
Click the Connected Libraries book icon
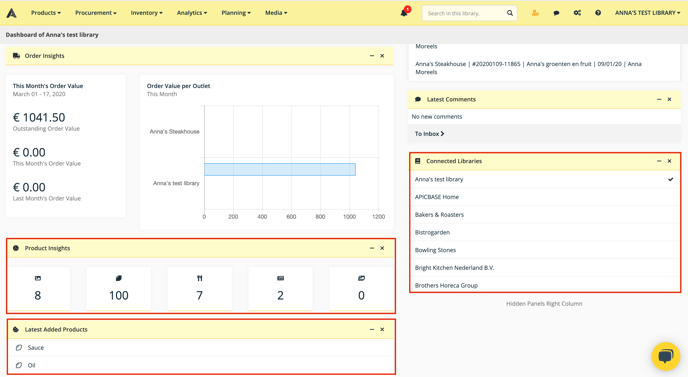418,161
